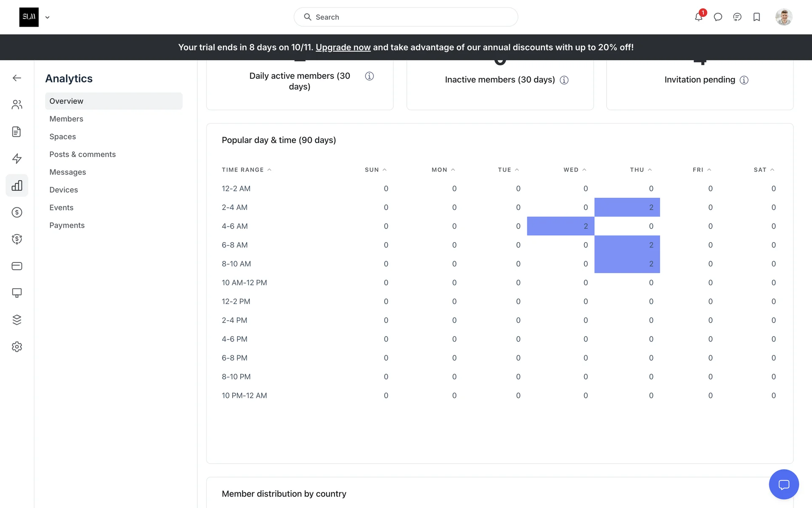The width and height of the screenshot is (812, 508).
Task: Select Payments in Analytics menu
Action: pyautogui.click(x=67, y=225)
